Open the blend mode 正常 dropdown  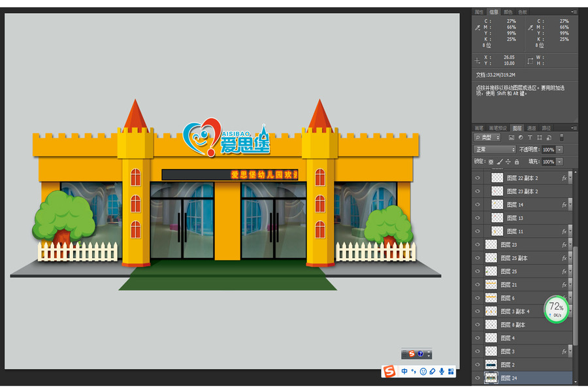495,150
